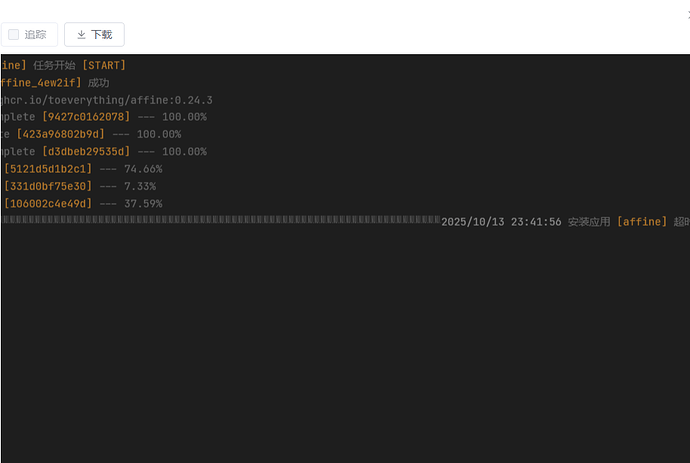The image size is (690, 463).
Task: Click the 37.59% progress value
Action: pos(143,204)
